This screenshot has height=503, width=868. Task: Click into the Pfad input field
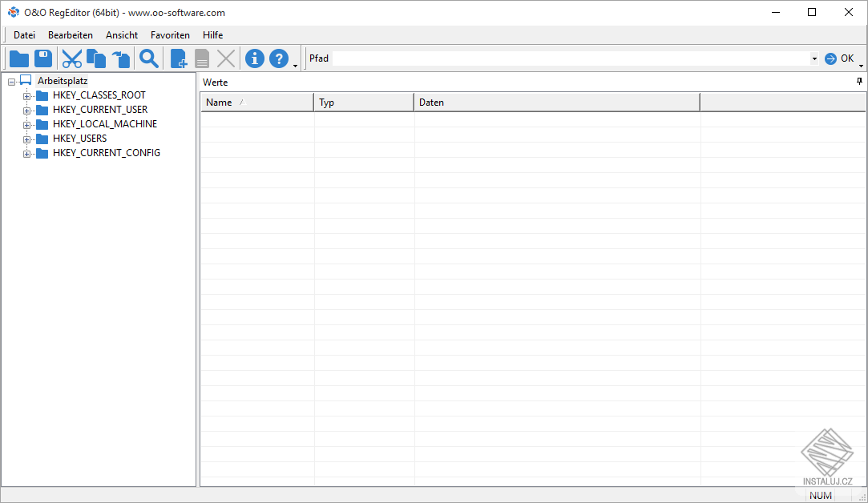571,58
